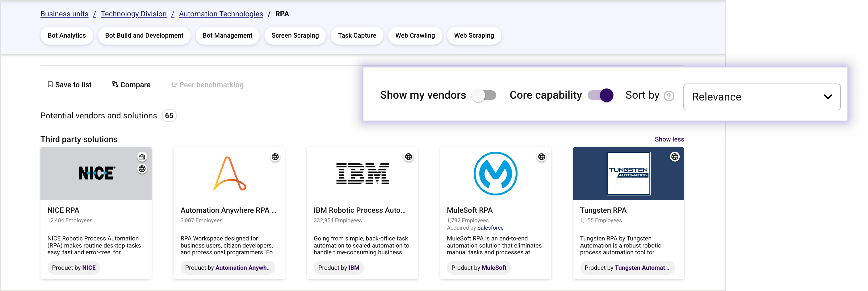Click the 12,404 Employees text
868x291 pixels.
pyautogui.click(x=70, y=220)
